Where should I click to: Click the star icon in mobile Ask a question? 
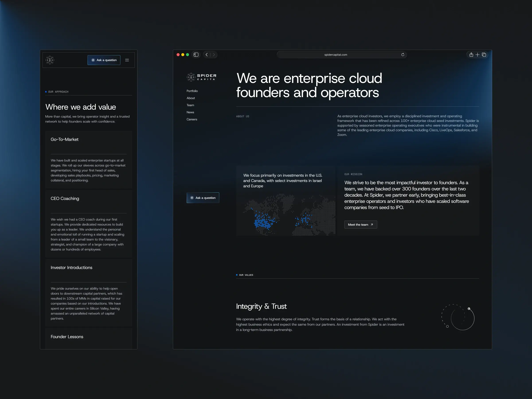(93, 60)
